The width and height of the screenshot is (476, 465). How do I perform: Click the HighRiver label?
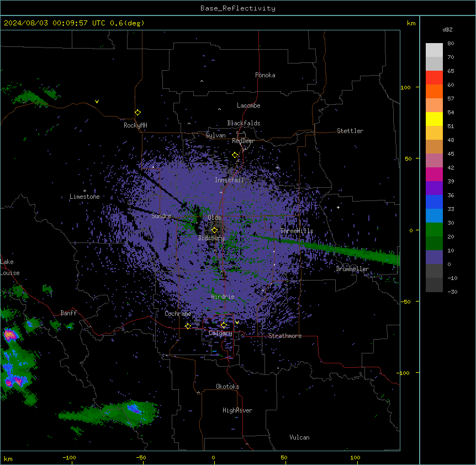pyautogui.click(x=237, y=410)
